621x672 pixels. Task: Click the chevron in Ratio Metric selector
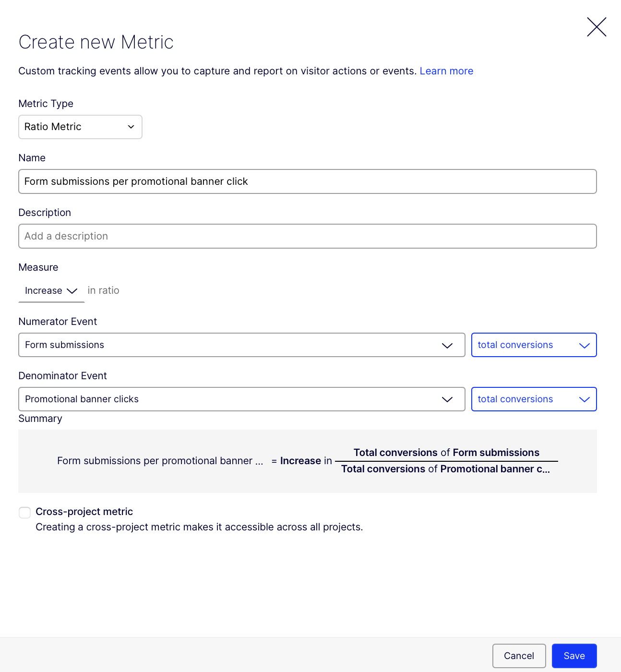click(x=131, y=127)
